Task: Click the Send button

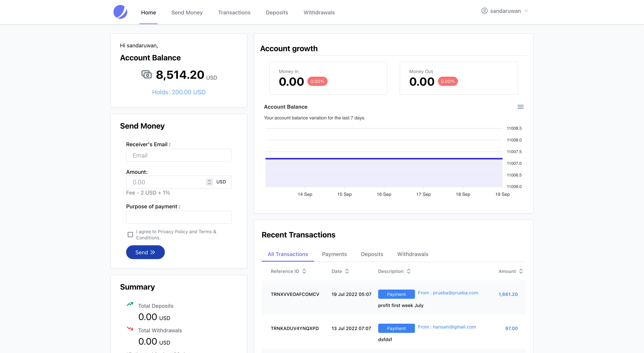Action: point(145,252)
